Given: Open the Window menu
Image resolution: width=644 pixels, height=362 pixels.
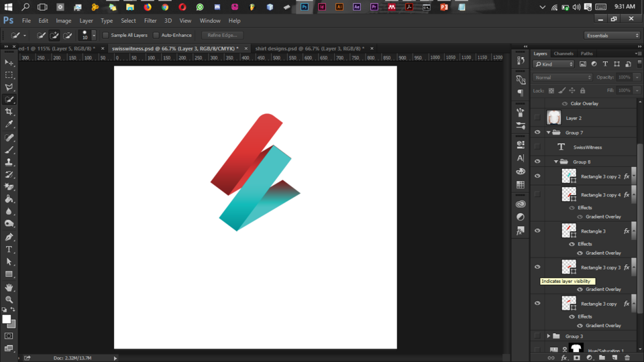Looking at the screenshot, I should pos(210,21).
